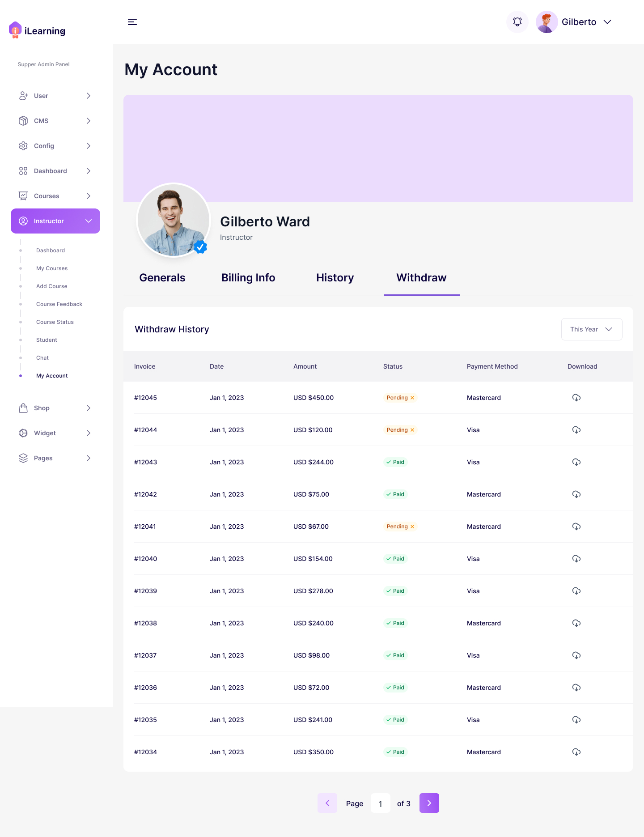Screen dimensions: 644x837
Task: Open My Courses sidebar link
Action: point(52,268)
